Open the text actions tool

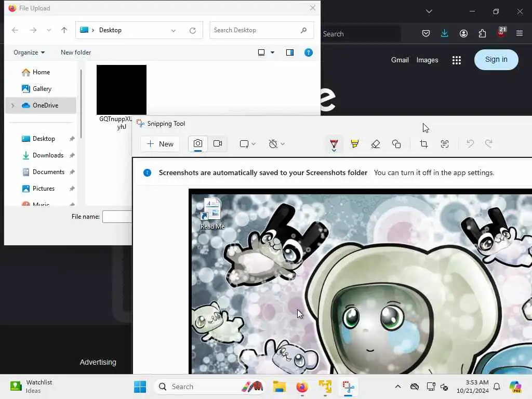click(x=445, y=144)
